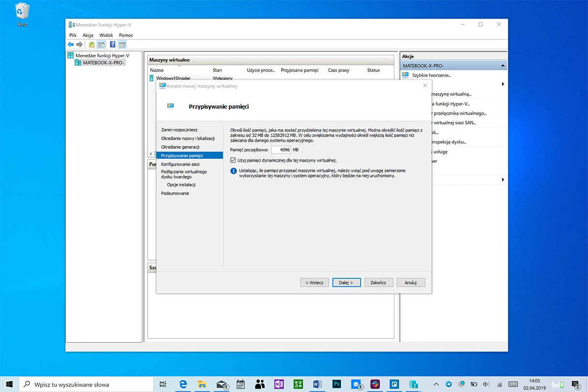Click the taskbar search box
Screen dimensions: 588x392
click(87, 384)
